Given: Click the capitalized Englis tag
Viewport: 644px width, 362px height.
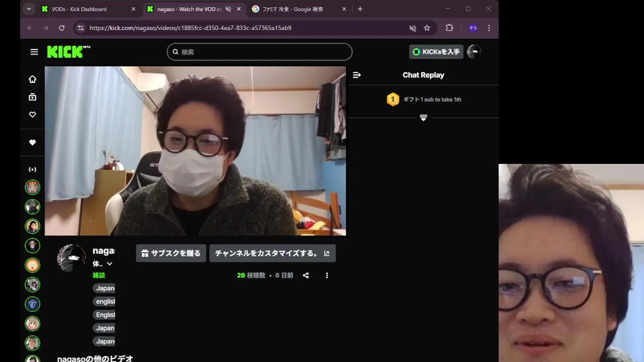Looking at the screenshot, I should pos(104,315).
